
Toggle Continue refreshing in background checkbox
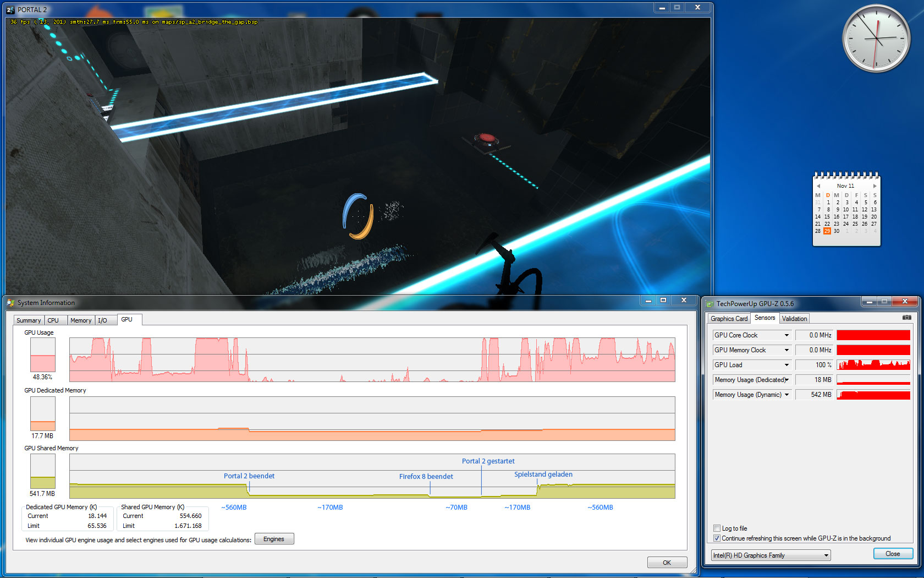[717, 538]
